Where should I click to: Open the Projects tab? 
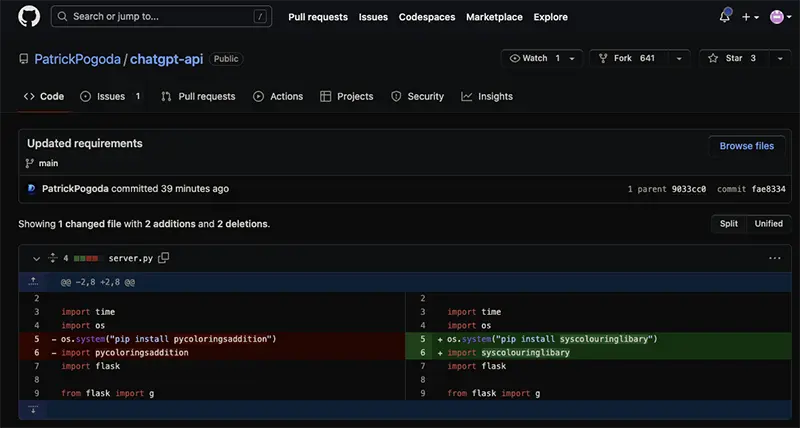(x=346, y=96)
